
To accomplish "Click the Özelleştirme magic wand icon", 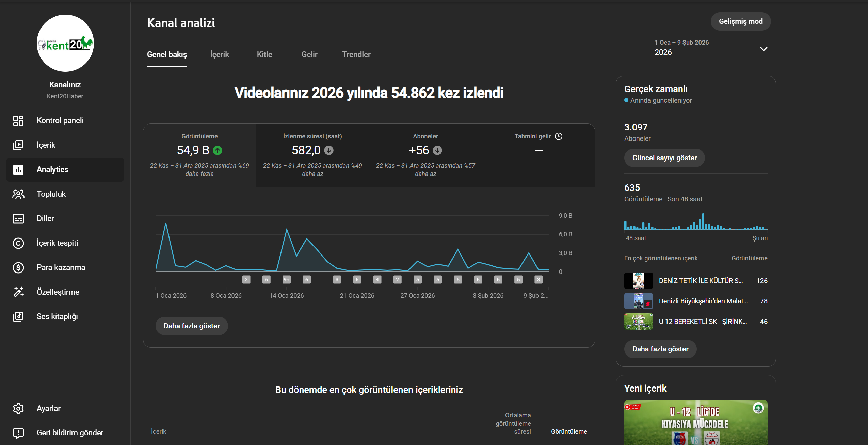I will (x=18, y=292).
